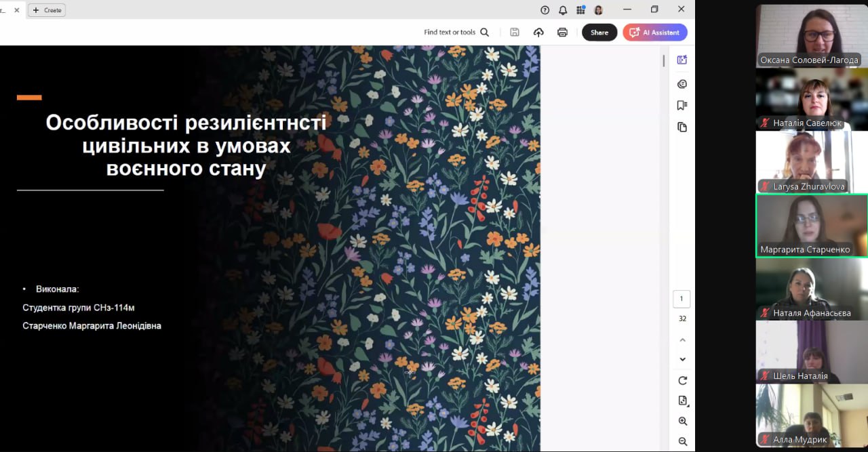Click the current page number field

click(x=682, y=299)
